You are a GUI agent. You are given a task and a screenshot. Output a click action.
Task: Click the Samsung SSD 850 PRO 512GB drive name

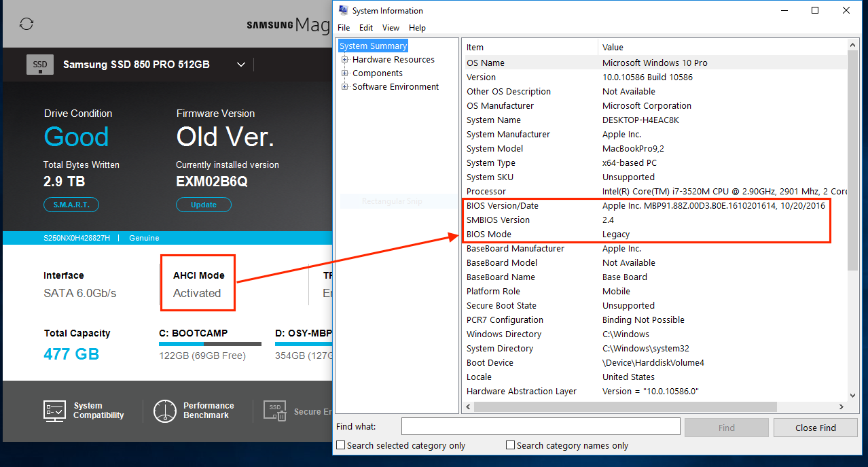[136, 65]
